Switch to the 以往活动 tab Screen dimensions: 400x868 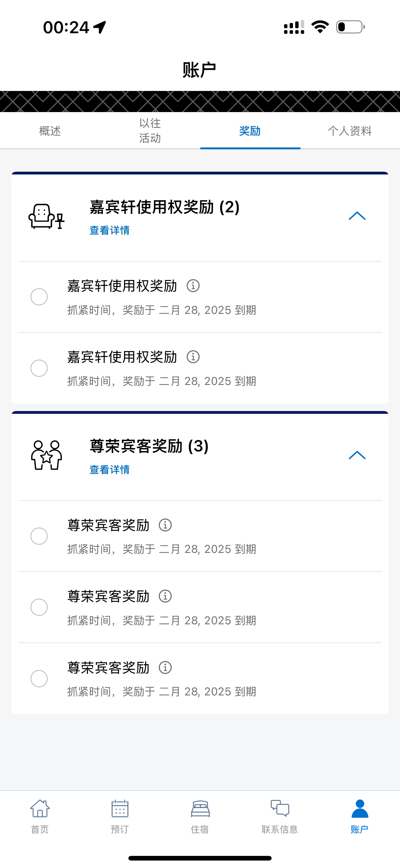[x=150, y=131]
